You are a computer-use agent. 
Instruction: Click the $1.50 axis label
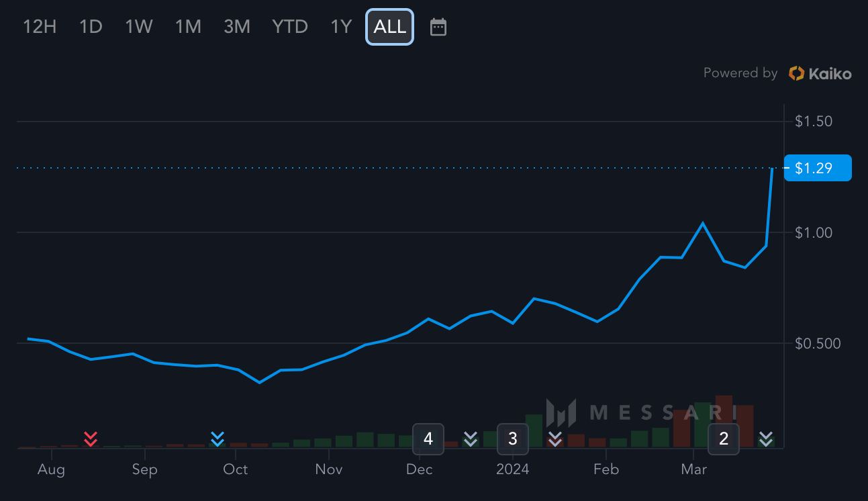click(814, 122)
